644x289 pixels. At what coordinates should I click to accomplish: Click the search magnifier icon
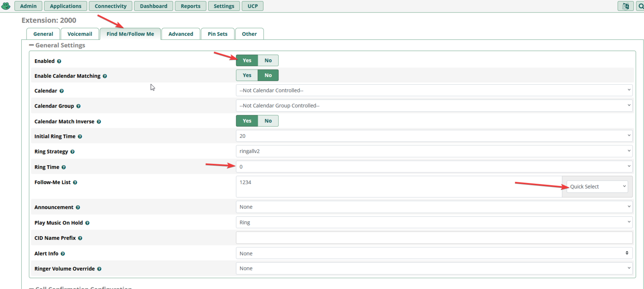640,6
